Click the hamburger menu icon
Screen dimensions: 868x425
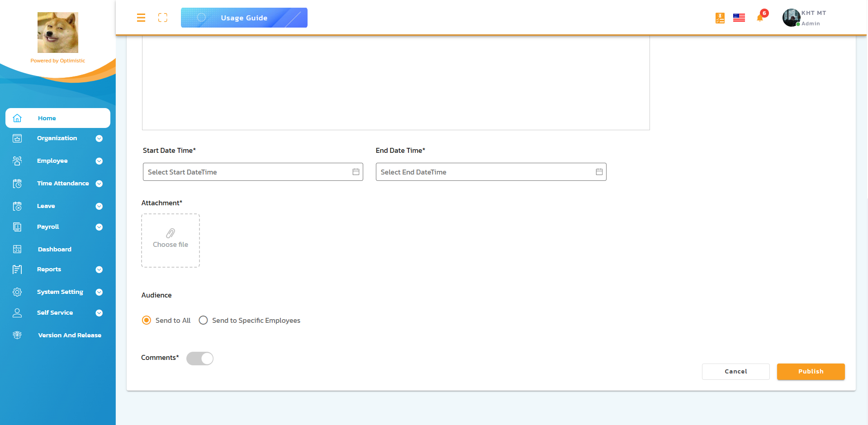(141, 18)
